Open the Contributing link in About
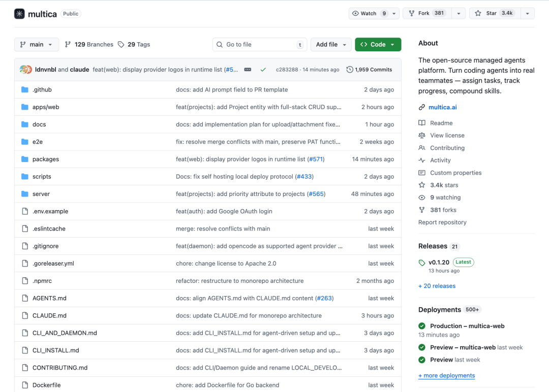Image resolution: width=549 pixels, height=392 pixels. pos(447,148)
